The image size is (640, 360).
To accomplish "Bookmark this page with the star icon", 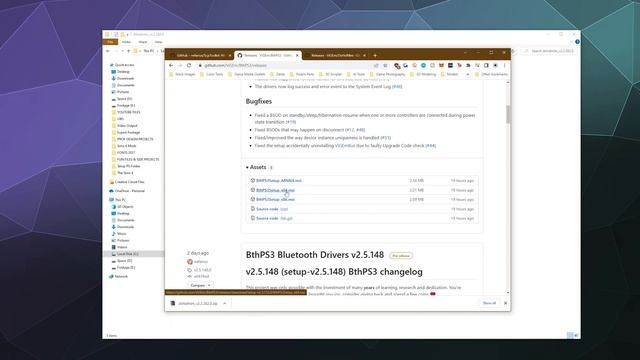I will coord(385,65).
